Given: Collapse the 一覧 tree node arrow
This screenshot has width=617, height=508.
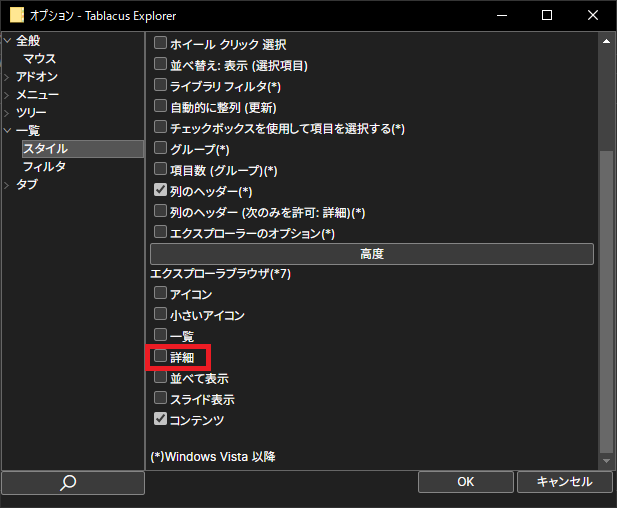Looking at the screenshot, I should [x=7, y=130].
